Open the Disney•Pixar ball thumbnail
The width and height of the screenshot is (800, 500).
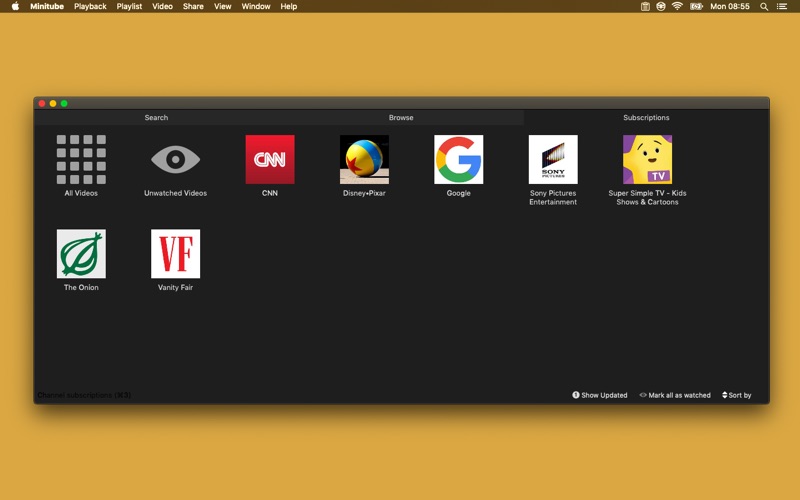(x=364, y=159)
